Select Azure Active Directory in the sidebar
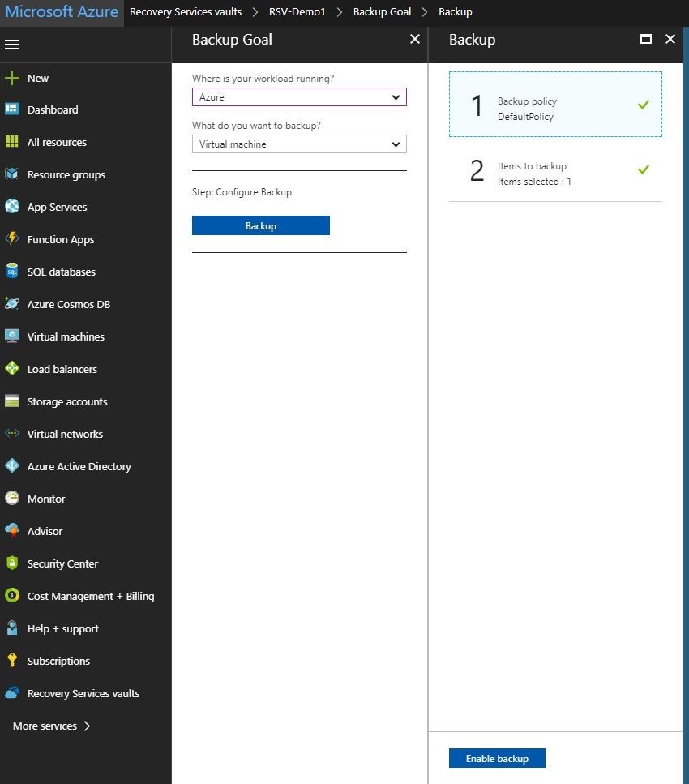 (x=79, y=466)
